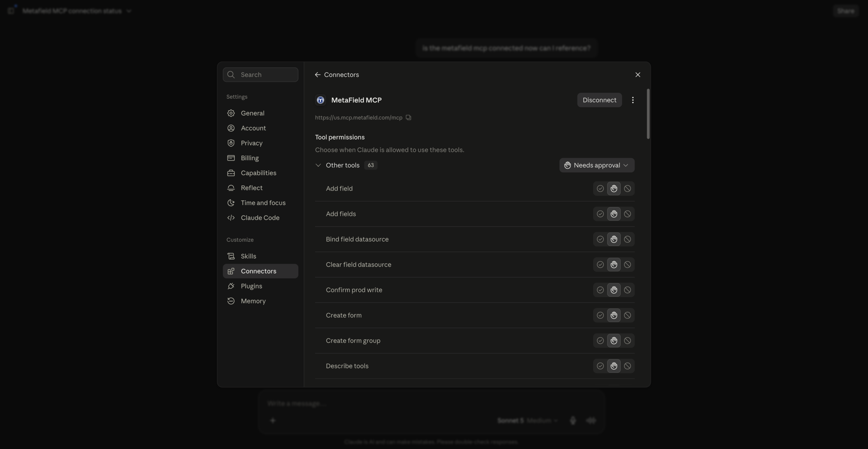
Task: Open the Plugins page
Action: pos(260,286)
